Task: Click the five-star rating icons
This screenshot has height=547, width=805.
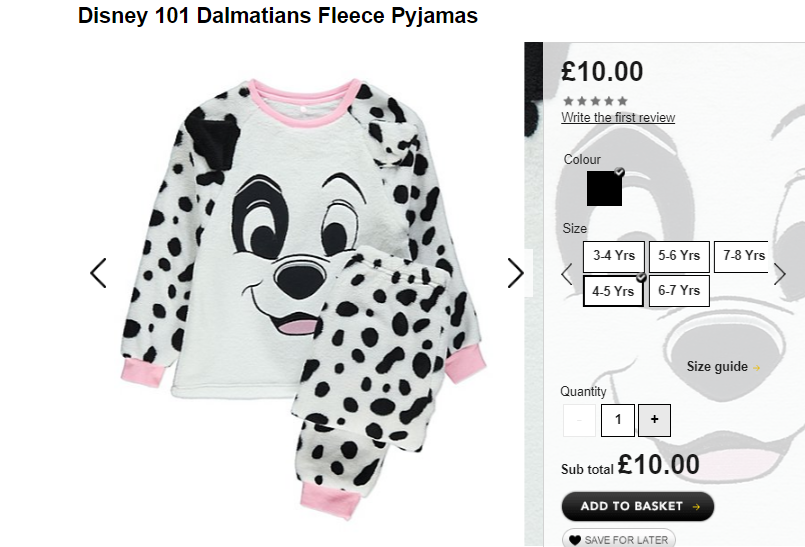Action: (x=596, y=101)
